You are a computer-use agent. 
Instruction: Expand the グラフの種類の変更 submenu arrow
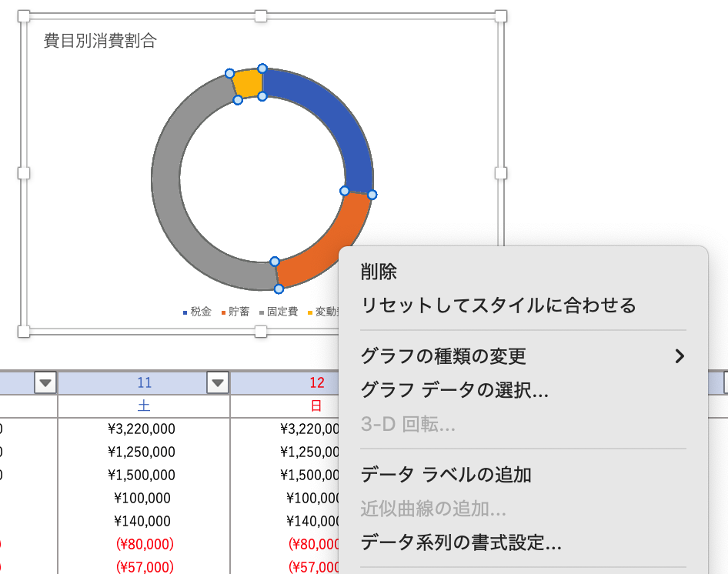tap(679, 356)
